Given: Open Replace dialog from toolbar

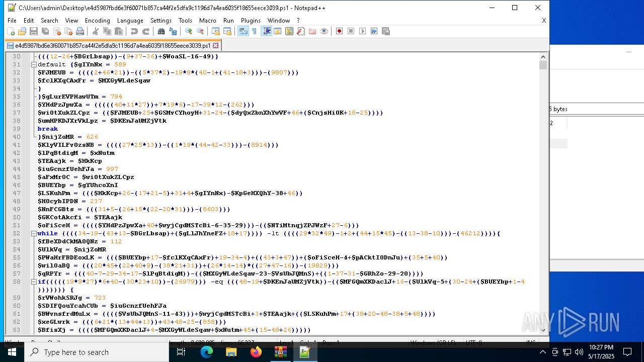Looking at the screenshot, I should (173, 31).
